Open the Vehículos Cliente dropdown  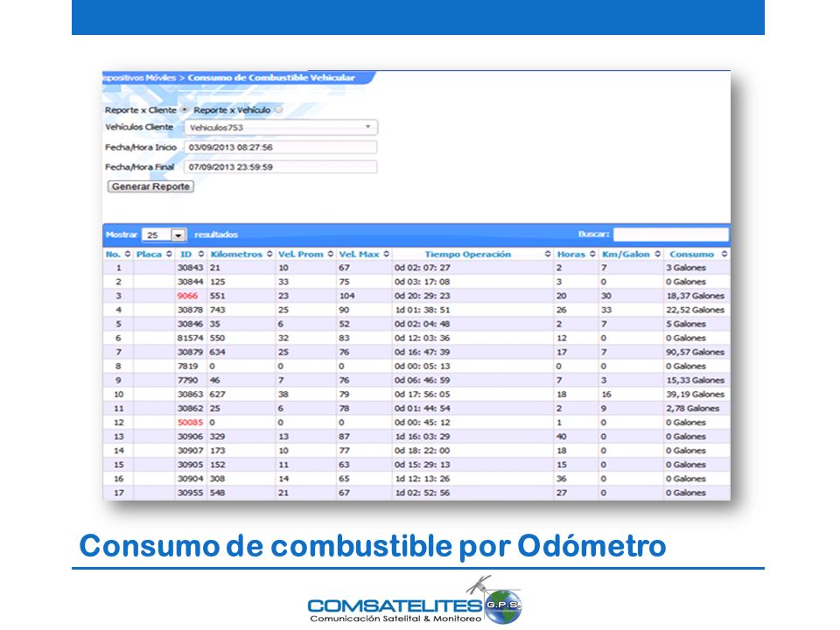point(281,128)
